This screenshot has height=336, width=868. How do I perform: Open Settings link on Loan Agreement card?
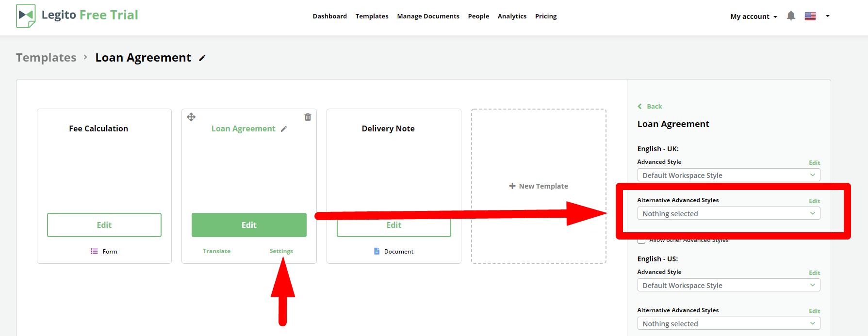(281, 251)
